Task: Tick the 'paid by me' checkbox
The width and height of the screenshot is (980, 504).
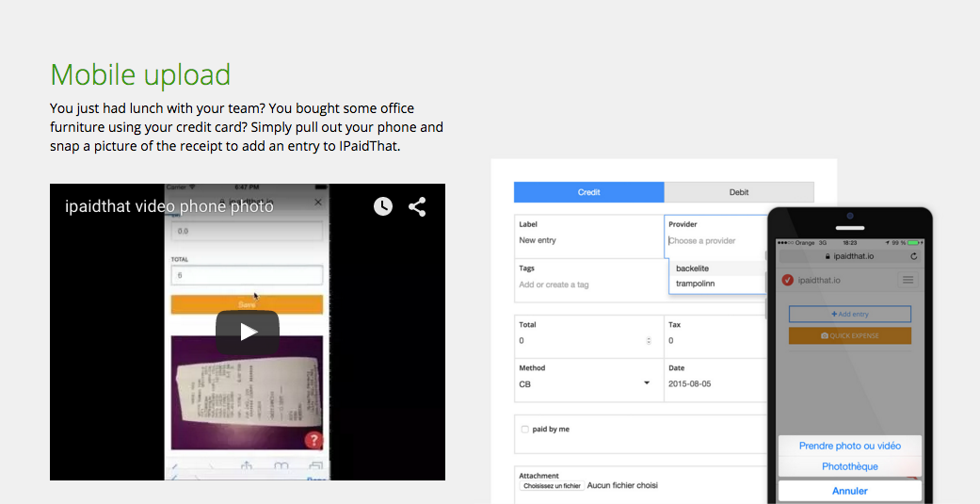Action: pyautogui.click(x=525, y=430)
